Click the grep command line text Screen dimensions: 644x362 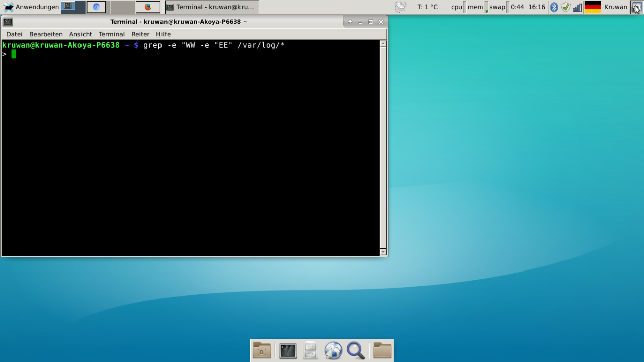click(214, 45)
